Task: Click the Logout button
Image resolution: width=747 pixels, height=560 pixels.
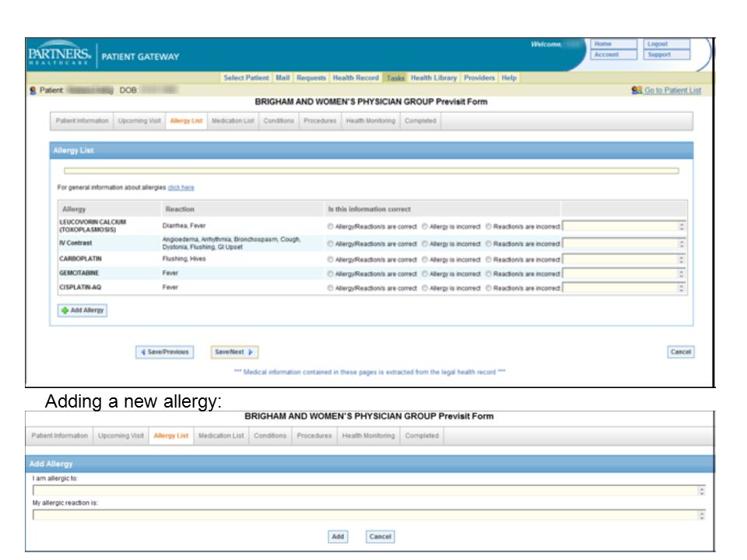Action: pyautogui.click(x=667, y=44)
